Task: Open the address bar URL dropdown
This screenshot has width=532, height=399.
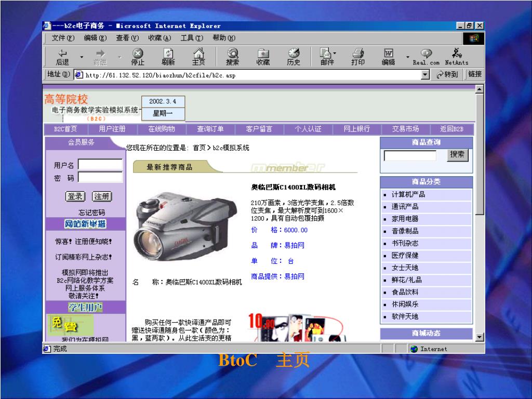Action: pyautogui.click(x=425, y=75)
